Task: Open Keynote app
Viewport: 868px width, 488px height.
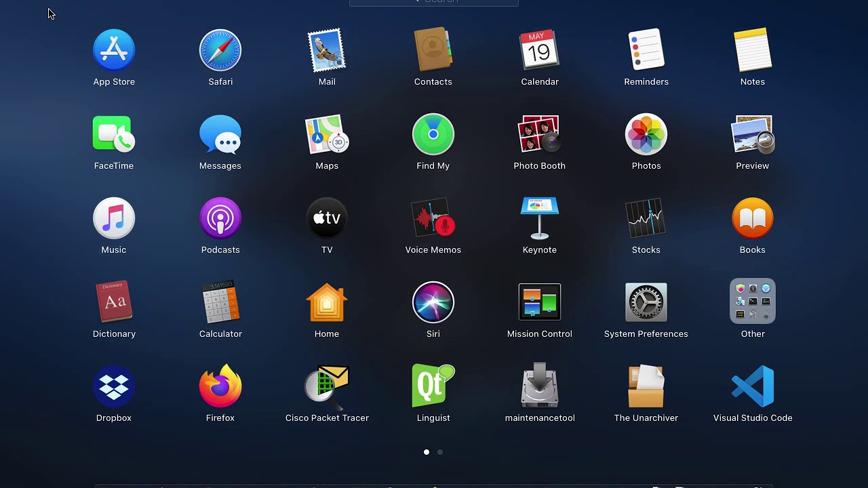Action: [540, 218]
